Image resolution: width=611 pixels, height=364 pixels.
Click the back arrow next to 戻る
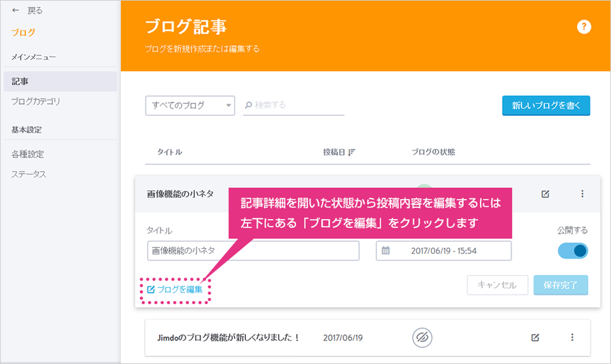coord(15,11)
